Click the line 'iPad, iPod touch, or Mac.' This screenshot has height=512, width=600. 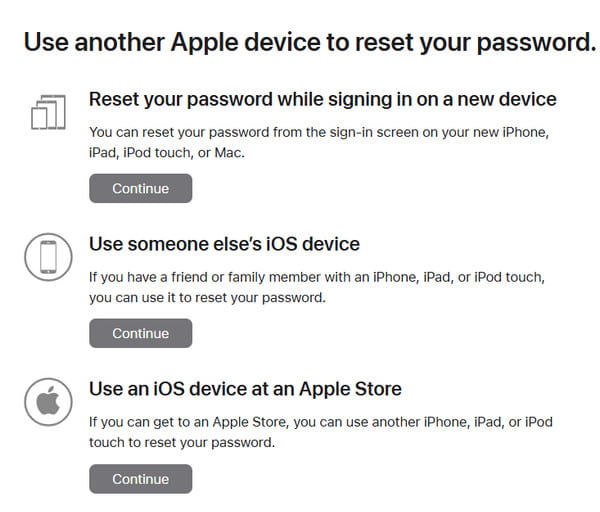[166, 153]
